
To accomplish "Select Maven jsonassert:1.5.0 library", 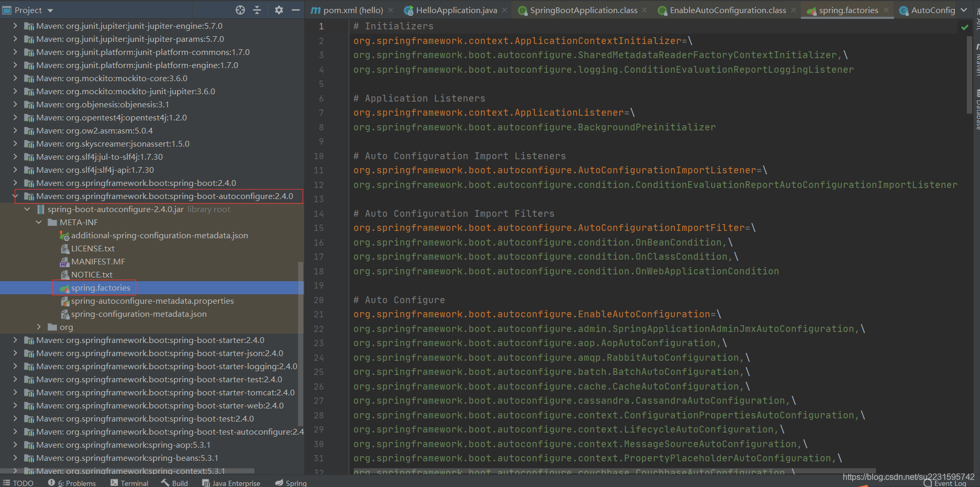I will point(113,143).
